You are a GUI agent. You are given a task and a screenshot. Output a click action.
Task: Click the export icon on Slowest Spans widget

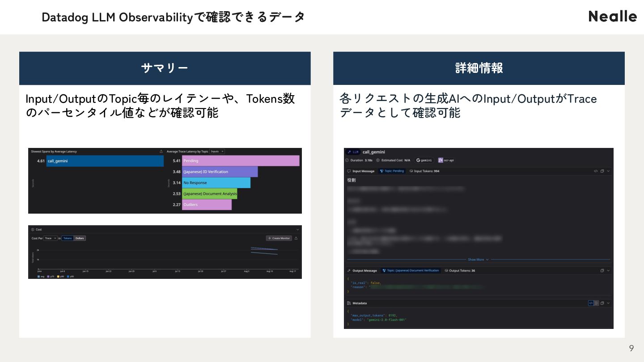[161, 152]
